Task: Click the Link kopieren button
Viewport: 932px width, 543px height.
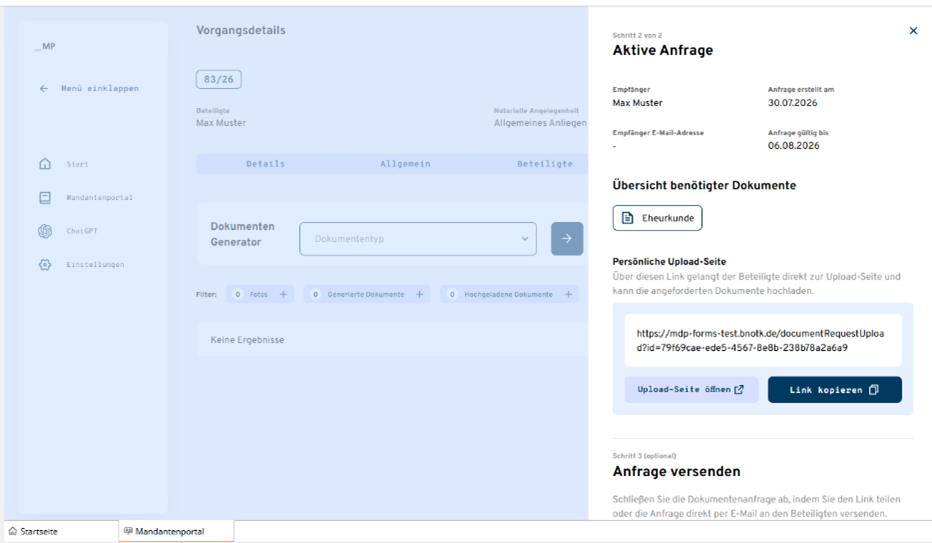Action: [835, 390]
